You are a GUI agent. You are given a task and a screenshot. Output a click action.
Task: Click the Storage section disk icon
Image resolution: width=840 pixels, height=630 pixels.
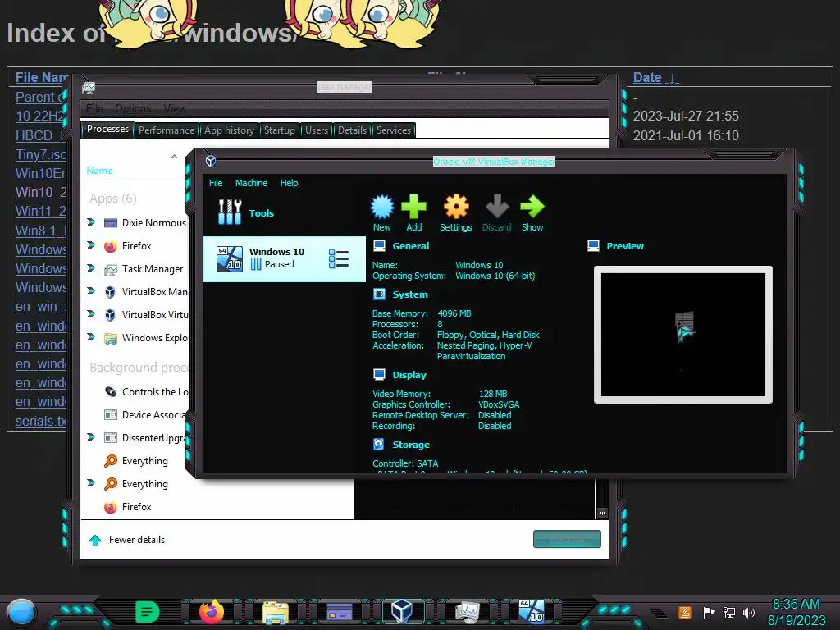tap(379, 444)
